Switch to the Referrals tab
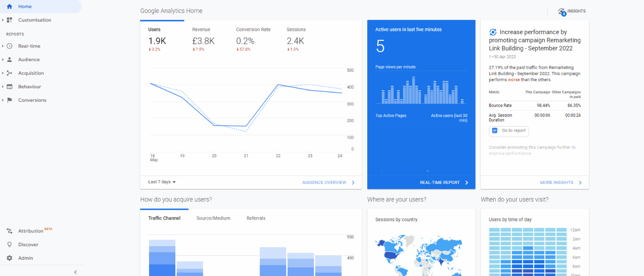The image size is (644, 276). coord(256,218)
